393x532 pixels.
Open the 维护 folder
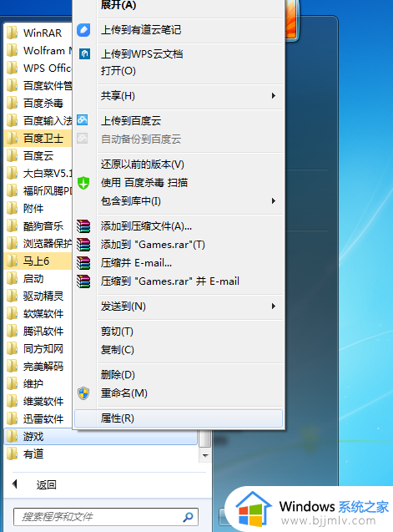38,383
